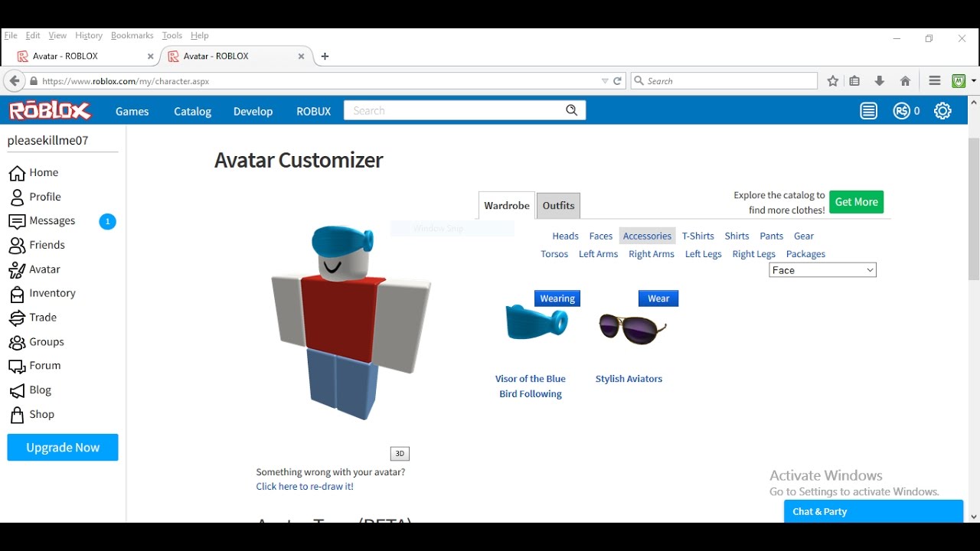Open Catalog in the top navigation

[192, 111]
